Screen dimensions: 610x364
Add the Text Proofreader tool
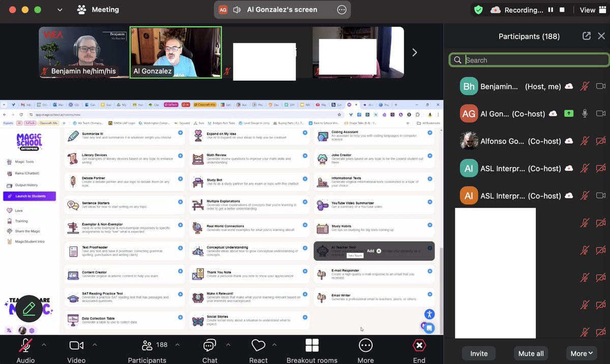(180, 248)
